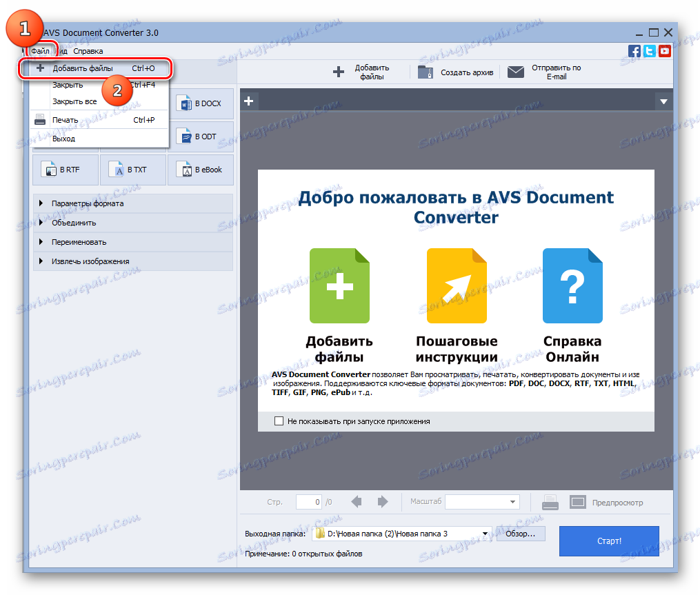Click the Добавить файлы welcome link text
This screenshot has width=700, height=595.
point(339,349)
